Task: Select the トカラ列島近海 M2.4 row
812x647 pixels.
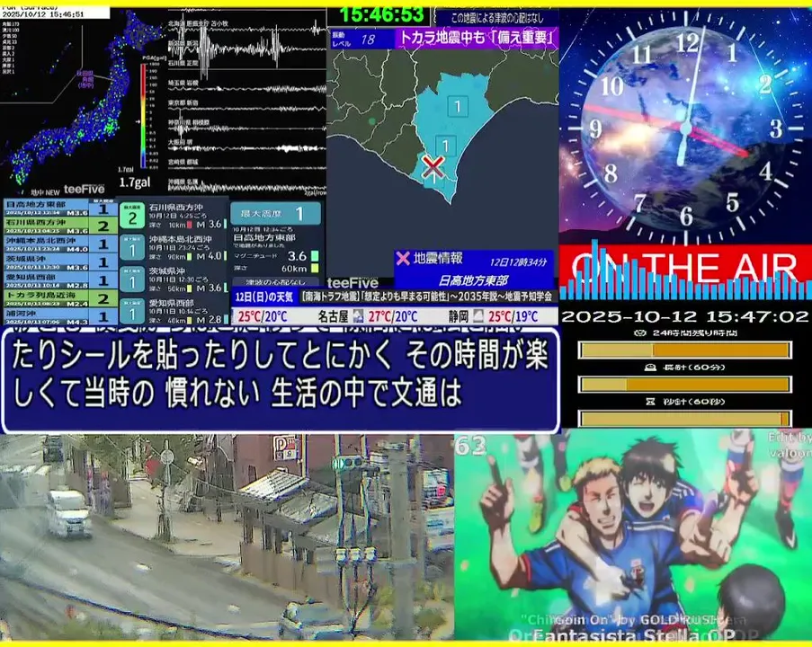Action: tap(60, 298)
